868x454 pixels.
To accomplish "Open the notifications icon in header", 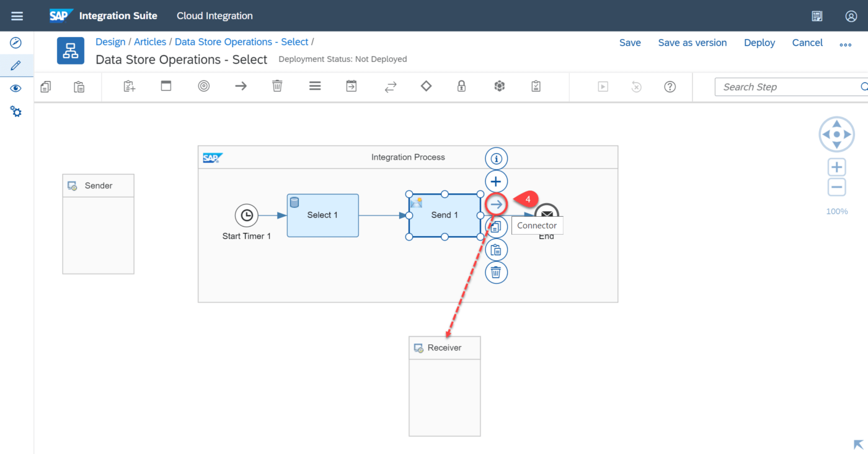I will (x=817, y=16).
